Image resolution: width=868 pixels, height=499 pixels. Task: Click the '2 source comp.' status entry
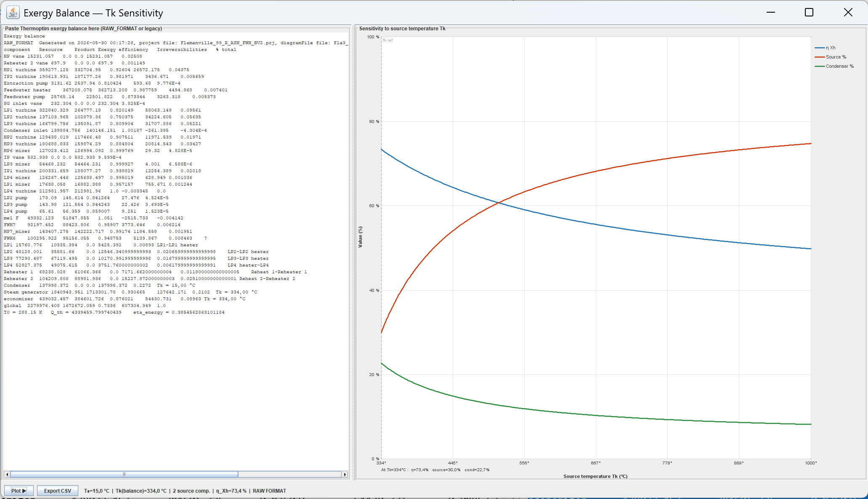coord(191,491)
